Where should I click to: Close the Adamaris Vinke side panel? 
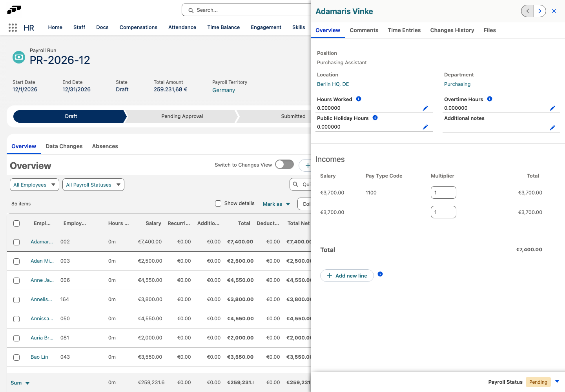click(x=554, y=11)
